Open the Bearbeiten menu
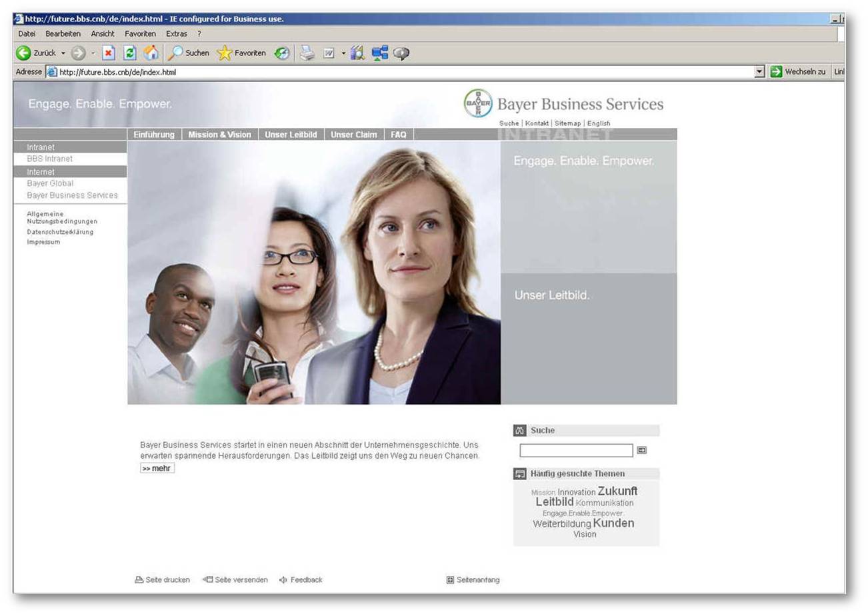The width and height of the screenshot is (868, 616). 63,33
